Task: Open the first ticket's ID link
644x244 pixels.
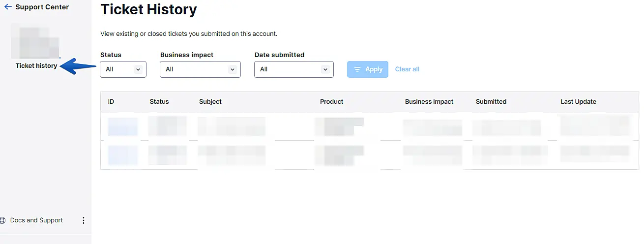Action: pos(122,127)
